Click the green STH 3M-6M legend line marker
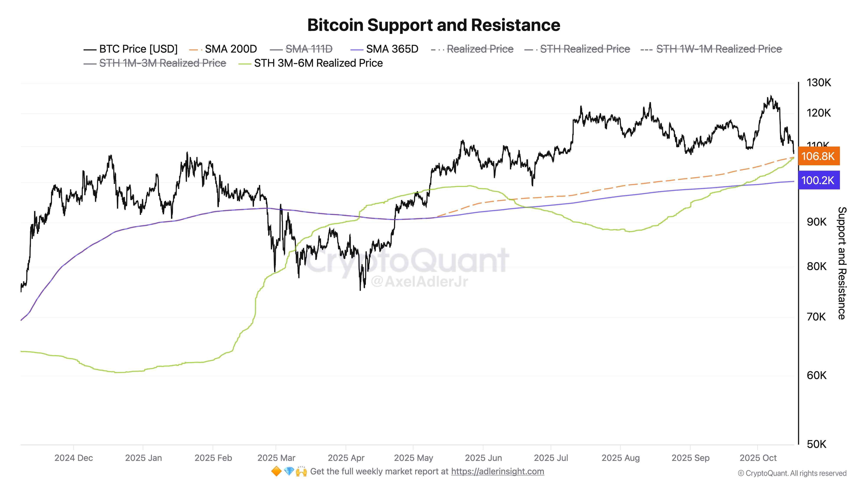This screenshot has height=488, width=868. tap(245, 64)
